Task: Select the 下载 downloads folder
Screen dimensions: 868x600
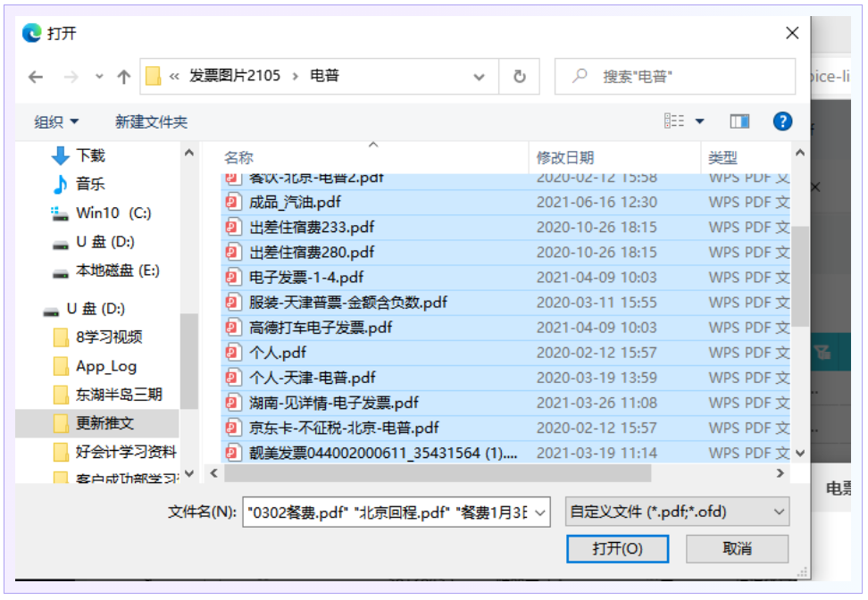Action: 89,155
